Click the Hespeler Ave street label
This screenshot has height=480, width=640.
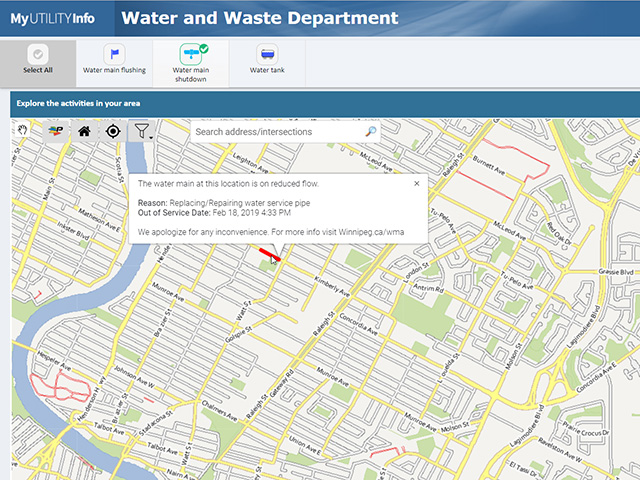pyautogui.click(x=53, y=360)
